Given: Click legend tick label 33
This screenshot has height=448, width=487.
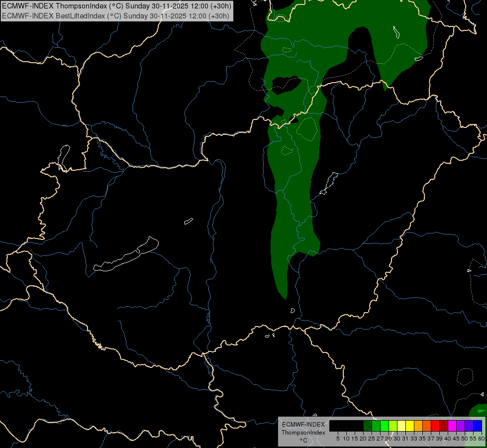Looking at the screenshot, I should (414, 439).
